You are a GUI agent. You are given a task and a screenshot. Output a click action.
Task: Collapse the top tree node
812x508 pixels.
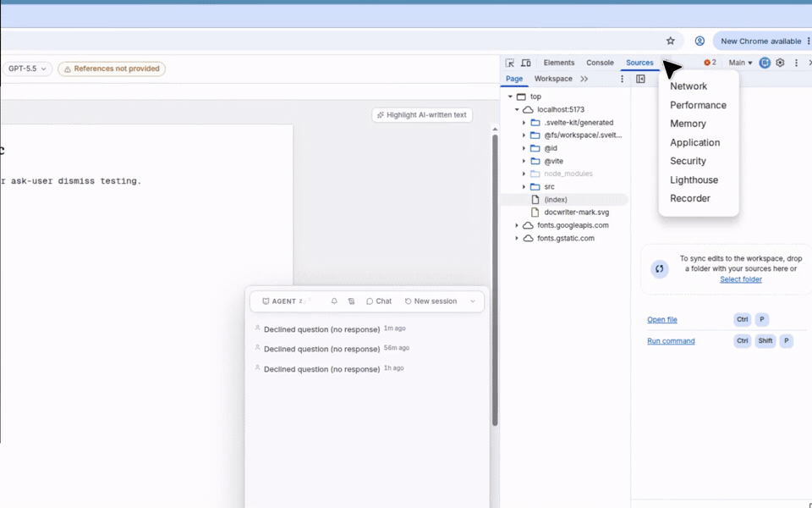click(510, 97)
